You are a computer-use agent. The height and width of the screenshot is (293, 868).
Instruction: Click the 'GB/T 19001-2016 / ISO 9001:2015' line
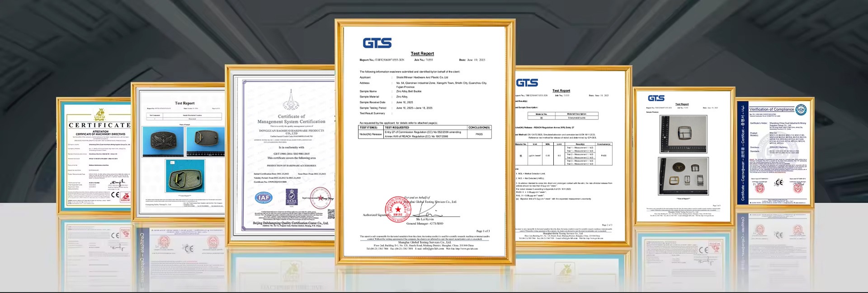291,154
